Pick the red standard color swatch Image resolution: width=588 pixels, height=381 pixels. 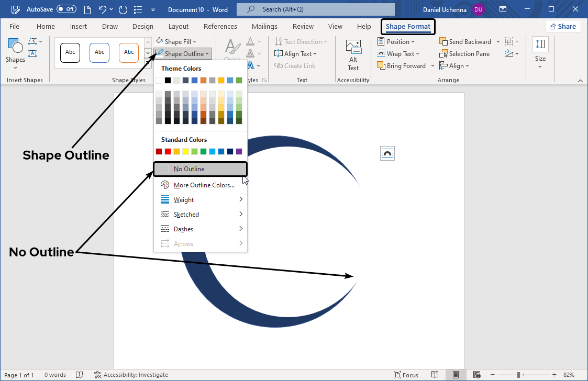pos(168,152)
